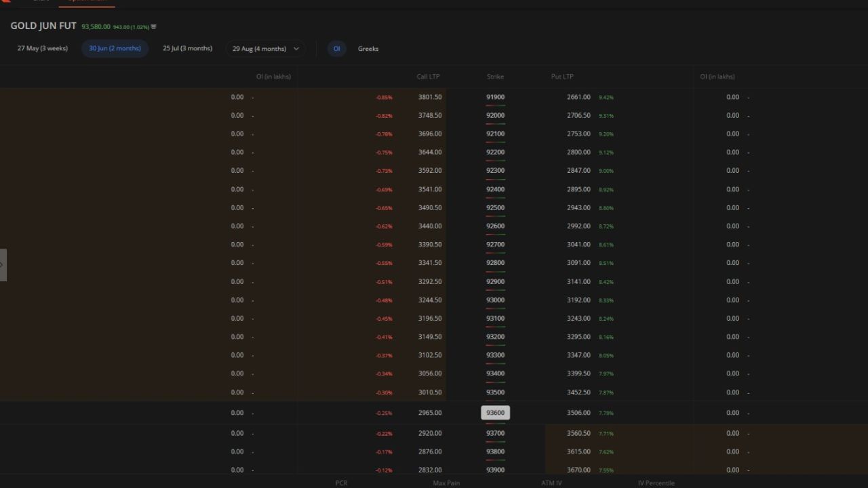
Task: Click strike 93000
Action: pos(496,300)
